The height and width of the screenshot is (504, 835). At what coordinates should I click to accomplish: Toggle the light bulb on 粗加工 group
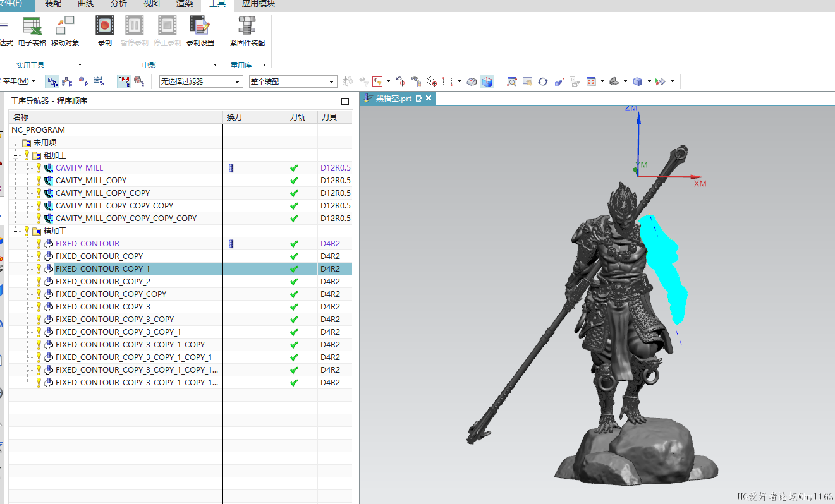[27, 155]
